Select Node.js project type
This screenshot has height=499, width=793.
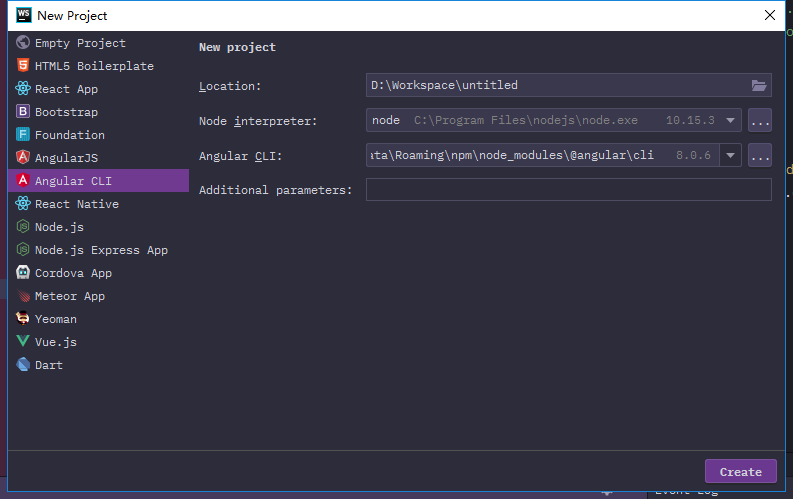99,226
